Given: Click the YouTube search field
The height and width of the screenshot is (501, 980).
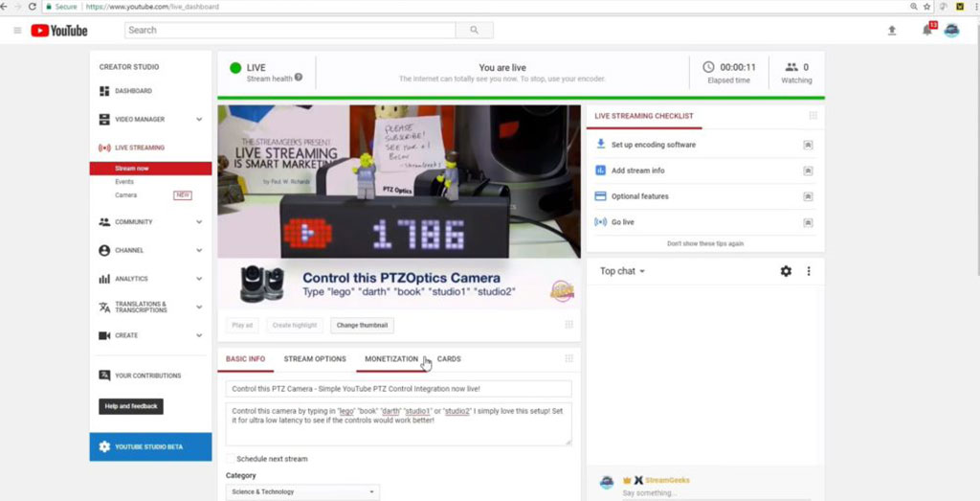Looking at the screenshot, I should tap(290, 30).
